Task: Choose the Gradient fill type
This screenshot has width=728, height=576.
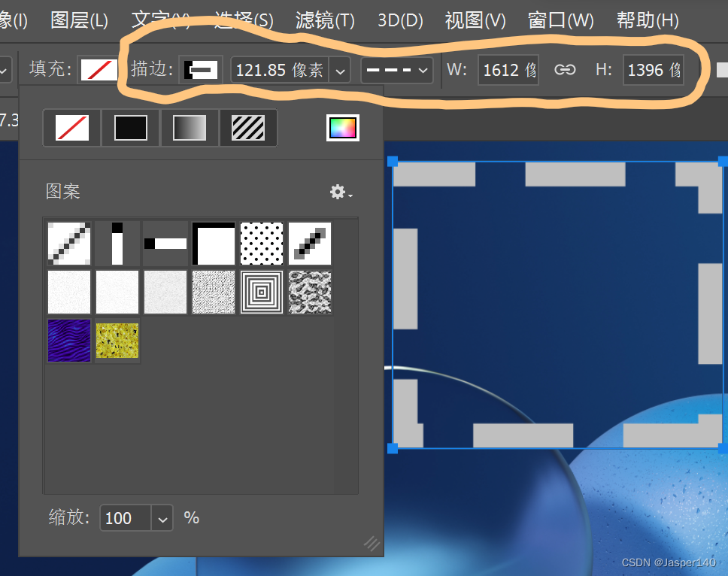Action: point(190,128)
